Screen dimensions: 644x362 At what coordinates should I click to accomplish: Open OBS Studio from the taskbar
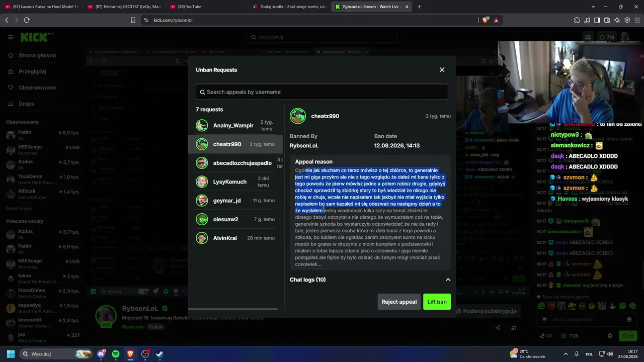coord(145,354)
